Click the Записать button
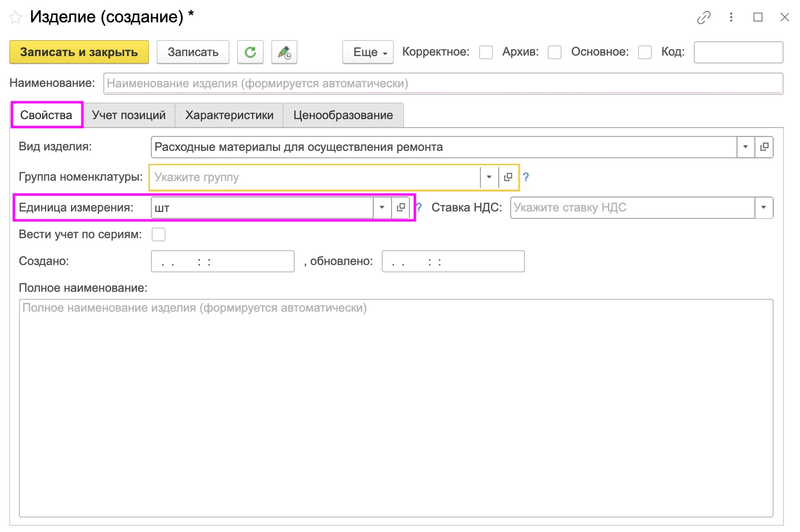 [193, 52]
